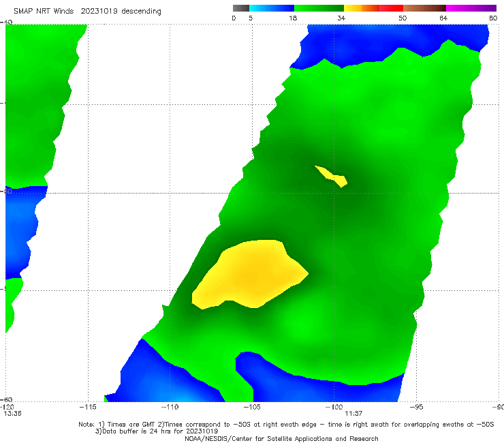Image resolution: width=504 pixels, height=443 pixels.
Task: Click the 'NOAA/NESDIS/Center for Satellite Applications and Research' credit
Action: pyautogui.click(x=281, y=438)
